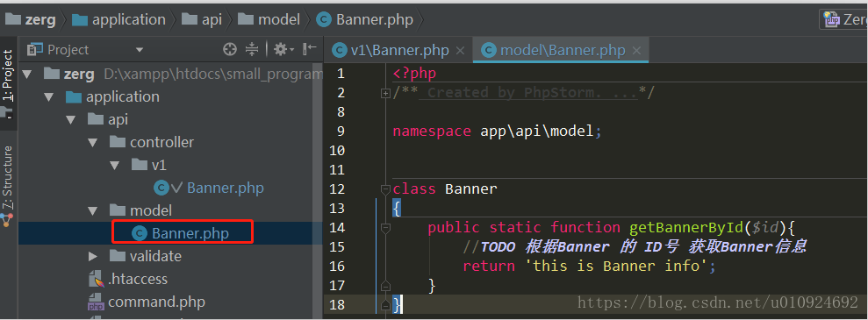Open the Project panel settings gear

(x=284, y=49)
